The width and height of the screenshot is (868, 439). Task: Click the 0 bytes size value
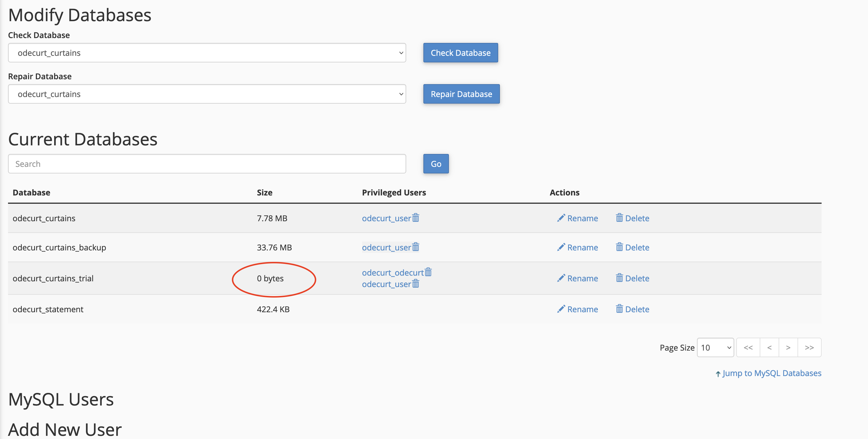tap(270, 278)
